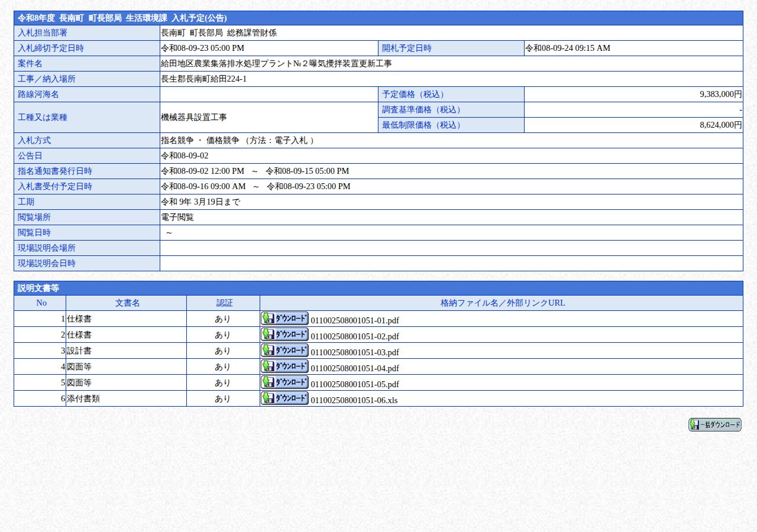Click the 説明文書等 section header
Viewport: 757px width, 532px height.
click(378, 288)
